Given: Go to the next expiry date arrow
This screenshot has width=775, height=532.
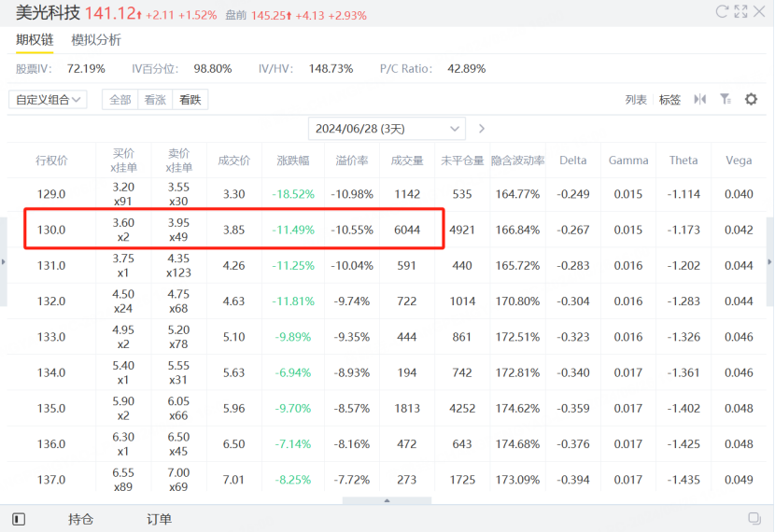Looking at the screenshot, I should (482, 129).
